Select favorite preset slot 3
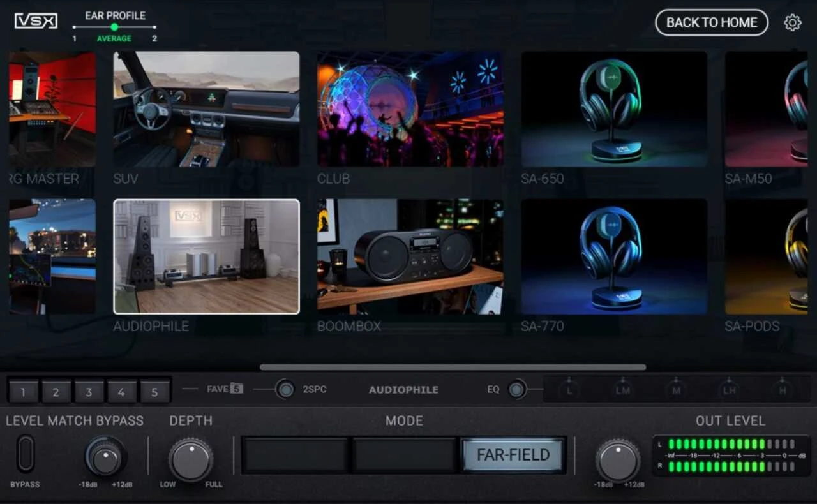 89,392
